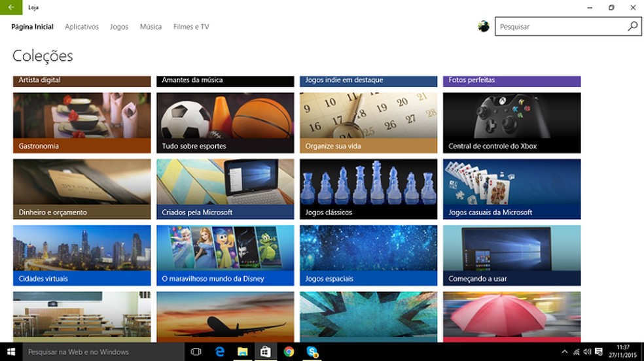Show hidden tray icons chevron
This screenshot has height=361, width=644.
(565, 352)
